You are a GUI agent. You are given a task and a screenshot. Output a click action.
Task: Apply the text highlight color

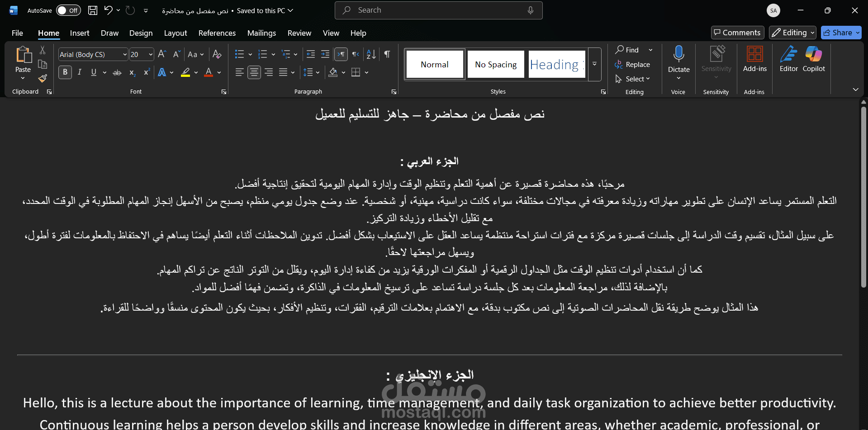point(185,72)
